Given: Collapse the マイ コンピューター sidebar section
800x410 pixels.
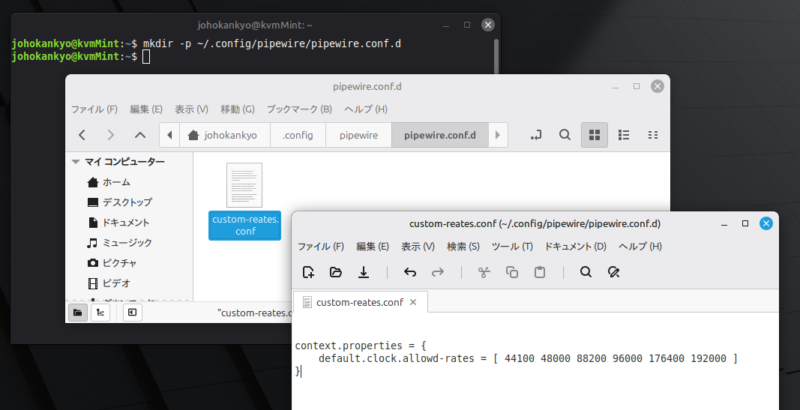Looking at the screenshot, I should pyautogui.click(x=76, y=162).
